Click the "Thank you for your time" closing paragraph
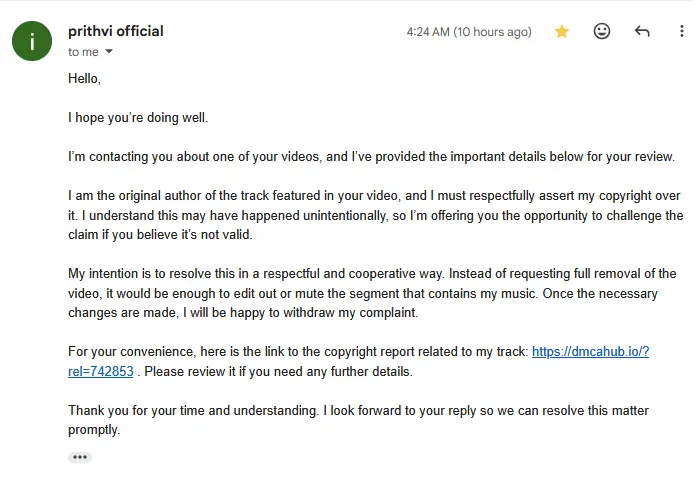 358,420
